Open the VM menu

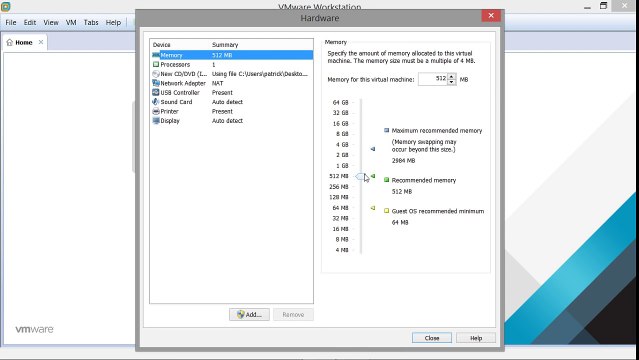tap(71, 22)
